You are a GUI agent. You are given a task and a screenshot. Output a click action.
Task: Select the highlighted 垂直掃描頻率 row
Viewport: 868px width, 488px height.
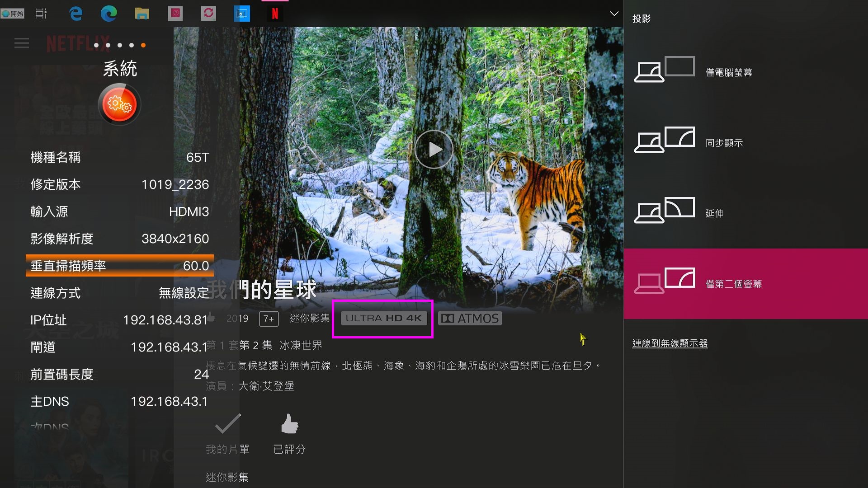point(120,266)
